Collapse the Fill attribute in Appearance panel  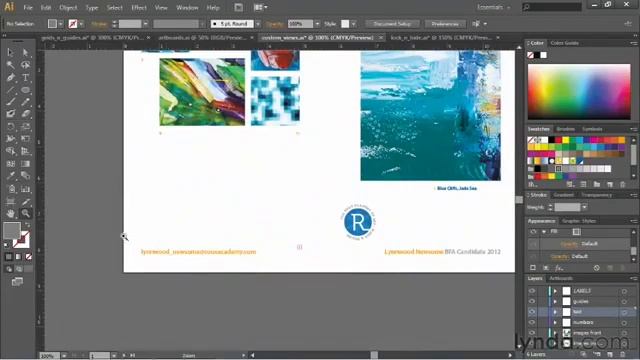point(544,231)
